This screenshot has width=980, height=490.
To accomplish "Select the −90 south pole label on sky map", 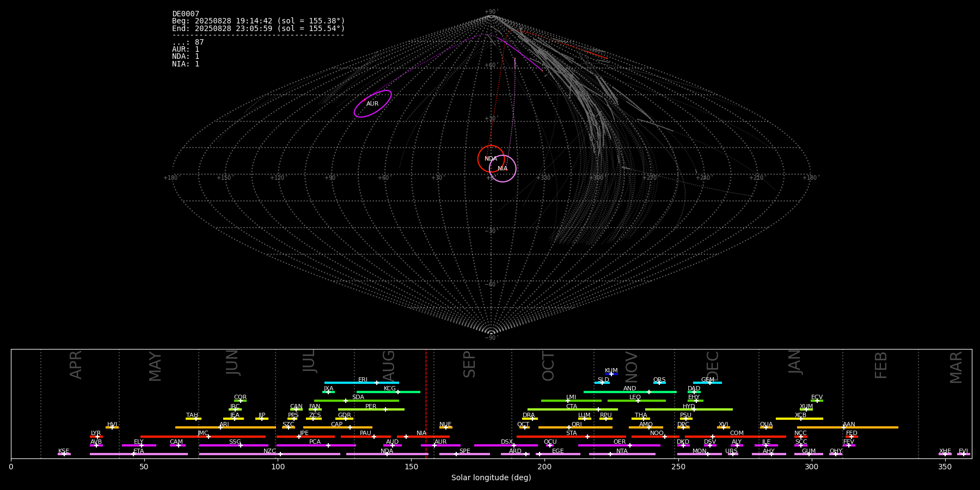I will point(491,338).
